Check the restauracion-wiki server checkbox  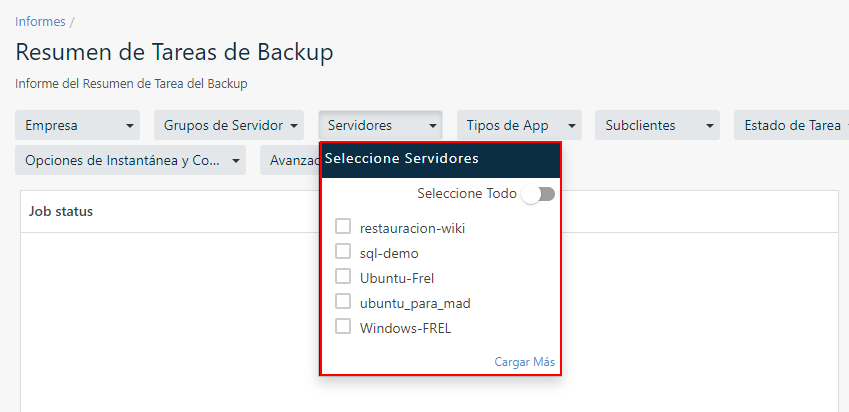(343, 227)
